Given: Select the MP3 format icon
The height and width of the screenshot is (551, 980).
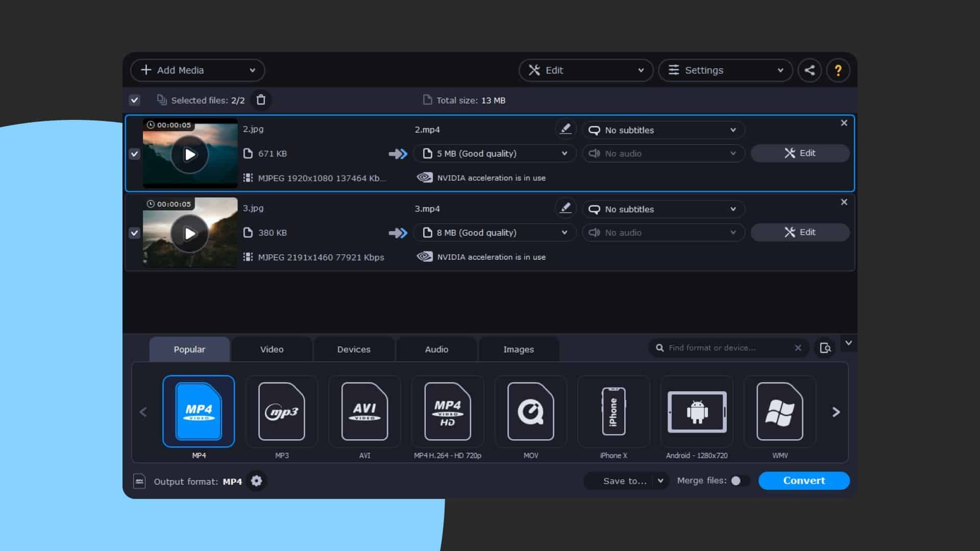Looking at the screenshot, I should point(282,412).
